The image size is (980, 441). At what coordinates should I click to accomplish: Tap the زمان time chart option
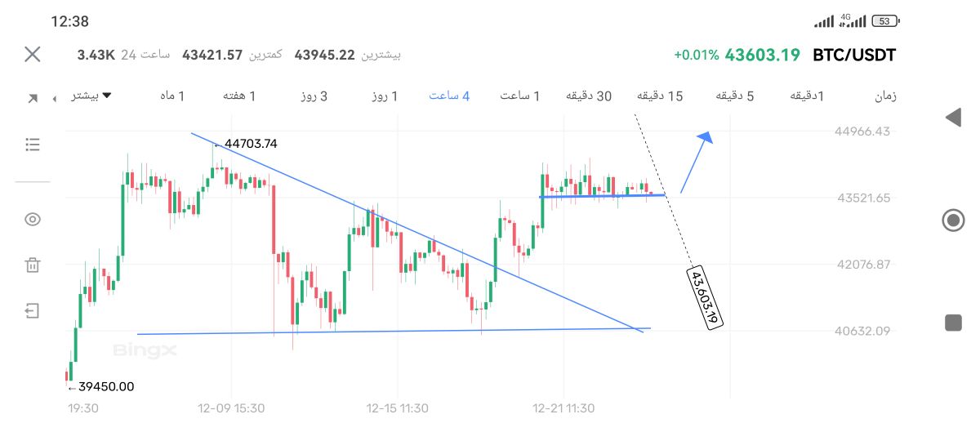click(885, 96)
